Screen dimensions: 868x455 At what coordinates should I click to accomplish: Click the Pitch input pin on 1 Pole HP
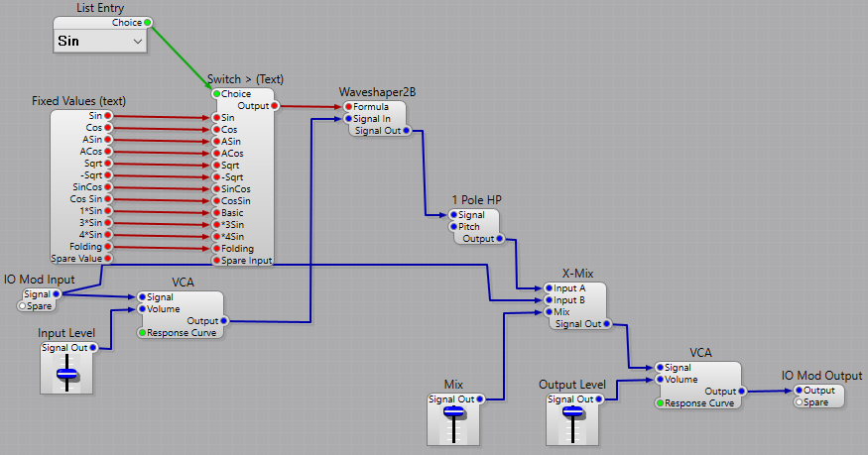[454, 226]
